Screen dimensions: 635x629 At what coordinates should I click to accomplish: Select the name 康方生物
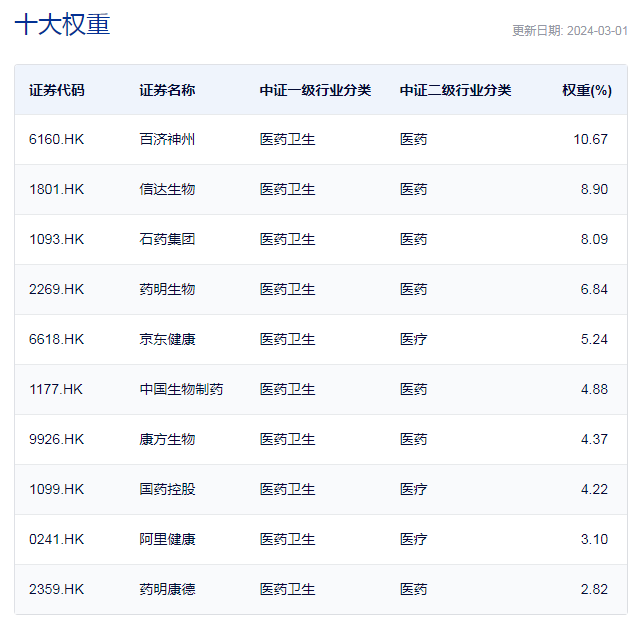click(x=167, y=439)
